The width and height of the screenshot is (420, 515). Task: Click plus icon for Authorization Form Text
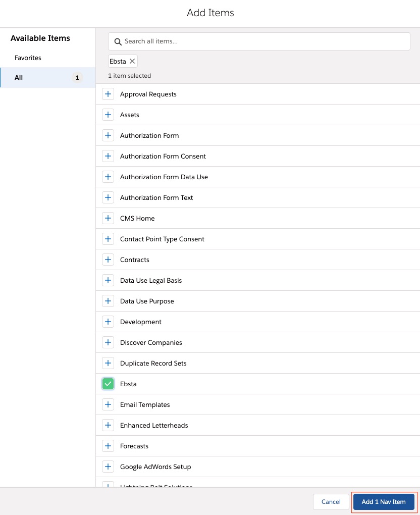[x=108, y=198]
